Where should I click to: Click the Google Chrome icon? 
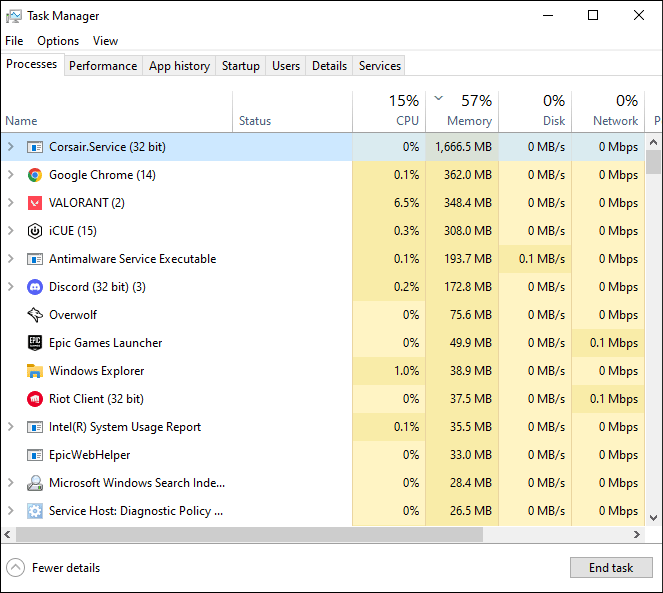tap(35, 175)
